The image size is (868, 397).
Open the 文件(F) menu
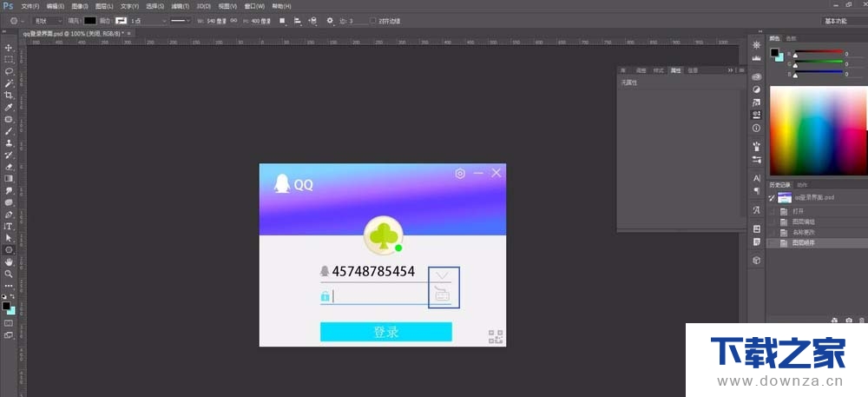click(30, 6)
